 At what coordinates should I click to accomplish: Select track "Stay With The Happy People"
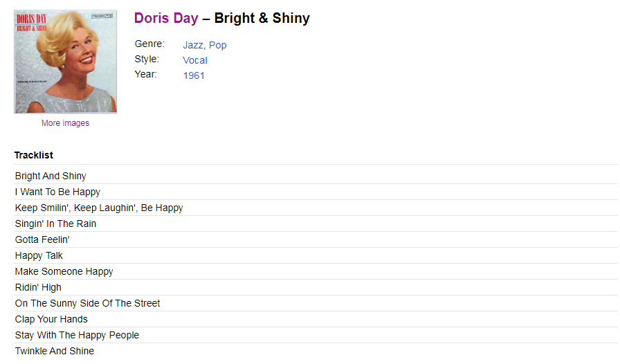click(x=77, y=335)
